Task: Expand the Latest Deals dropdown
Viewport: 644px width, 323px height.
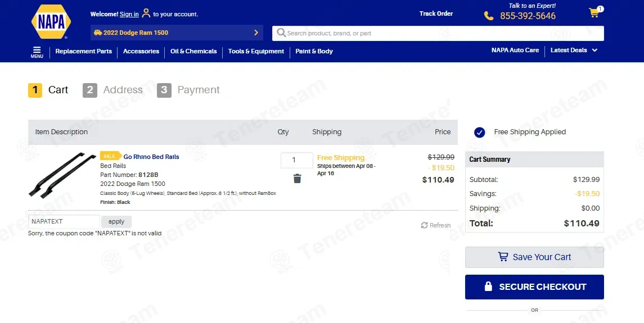Action: [x=574, y=50]
